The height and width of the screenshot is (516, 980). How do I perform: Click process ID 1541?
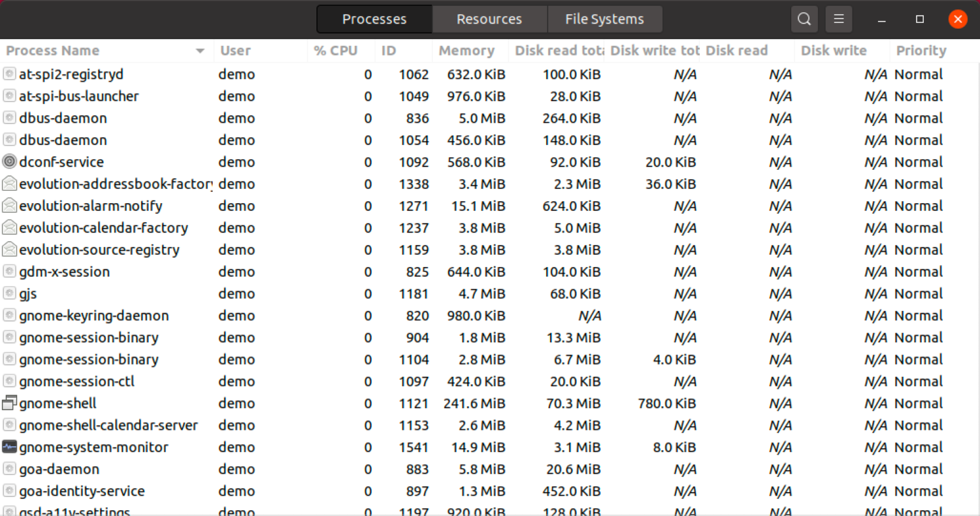pos(414,447)
